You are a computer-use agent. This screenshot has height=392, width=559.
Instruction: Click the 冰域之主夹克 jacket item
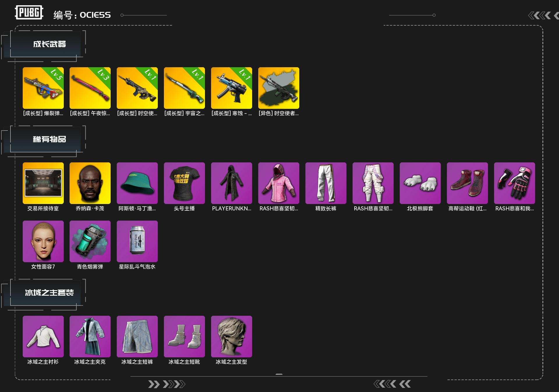[90, 336]
